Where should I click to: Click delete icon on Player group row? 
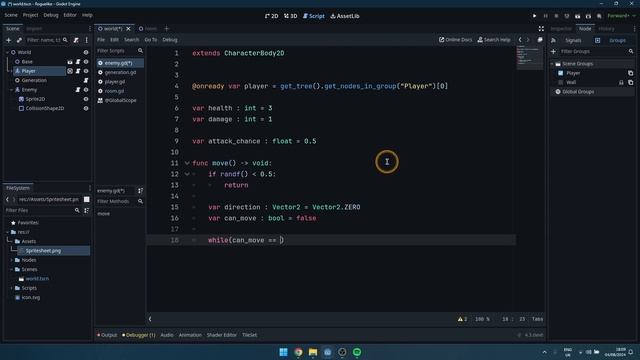click(x=631, y=73)
